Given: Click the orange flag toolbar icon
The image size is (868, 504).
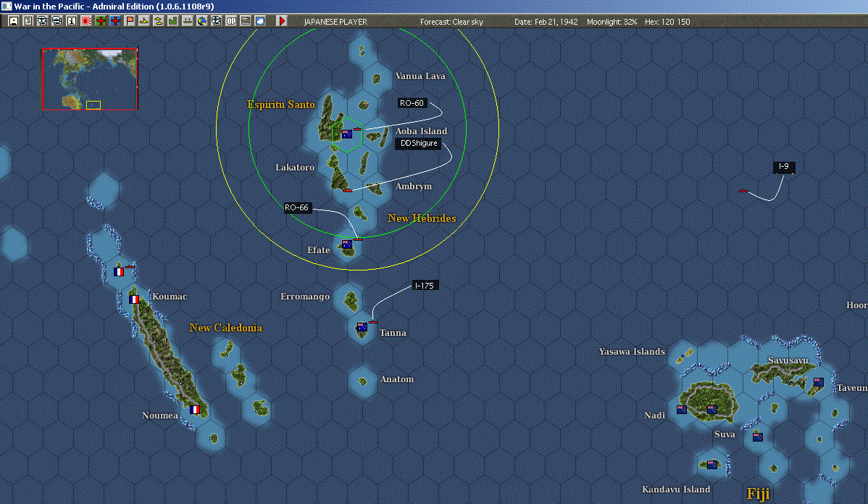Looking at the screenshot, I should (130, 21).
